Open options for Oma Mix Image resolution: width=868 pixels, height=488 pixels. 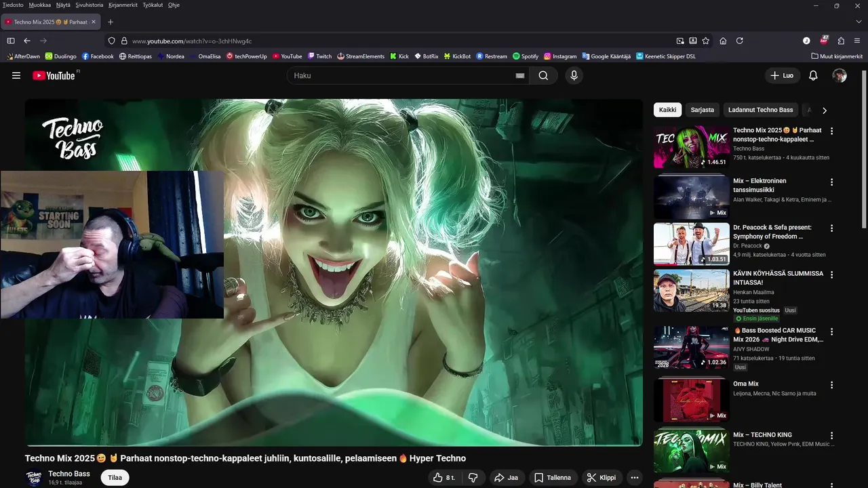coord(831,384)
